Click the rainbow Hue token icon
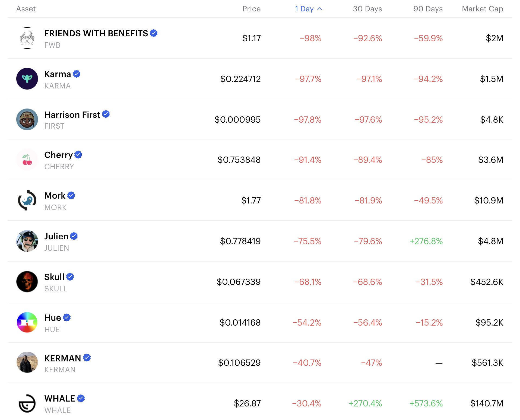Viewport: 520px width, 420px height. click(x=27, y=322)
